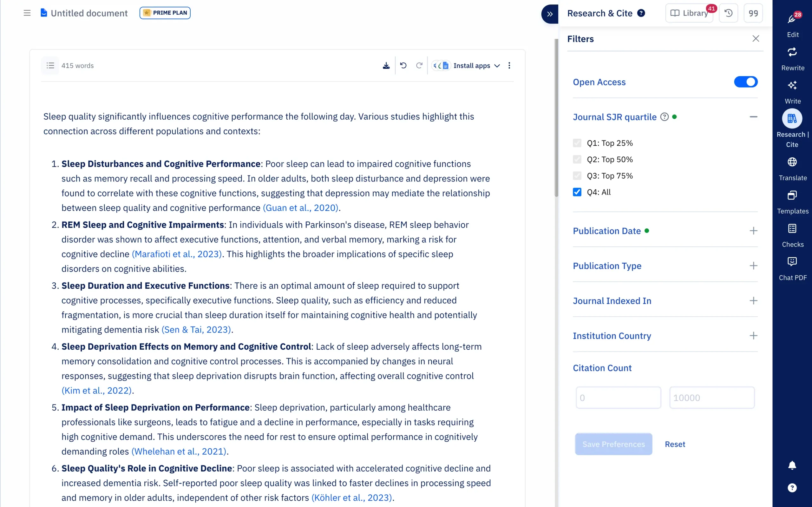Click the document file icon
Viewport: 812px width, 507px height.
click(43, 13)
